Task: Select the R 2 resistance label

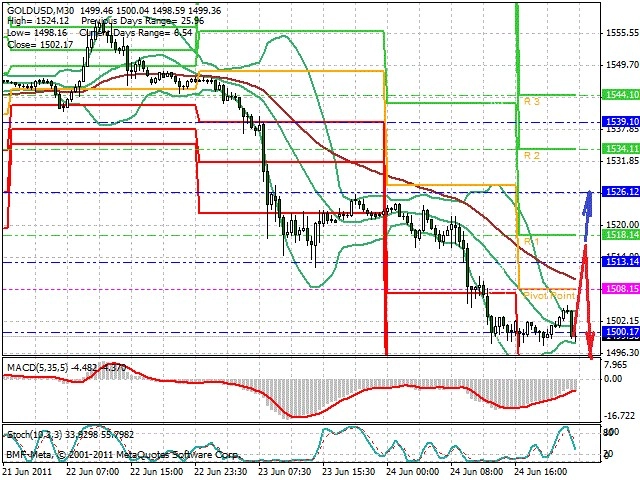Action: (x=531, y=156)
